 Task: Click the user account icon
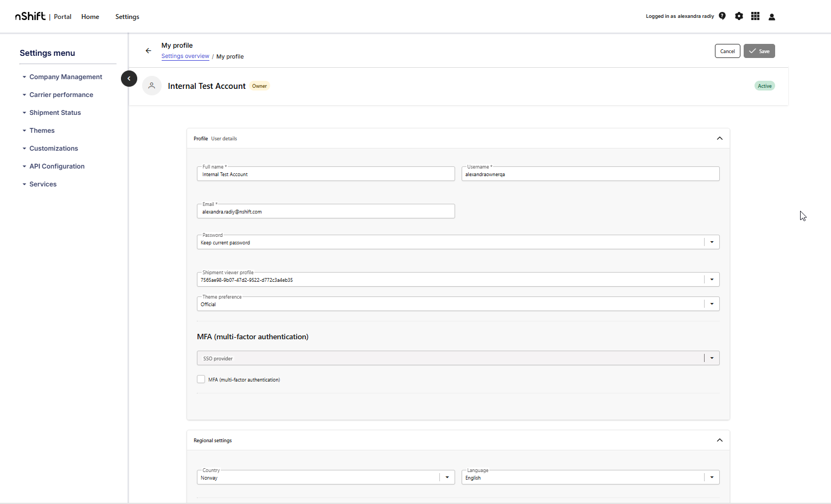772,17
